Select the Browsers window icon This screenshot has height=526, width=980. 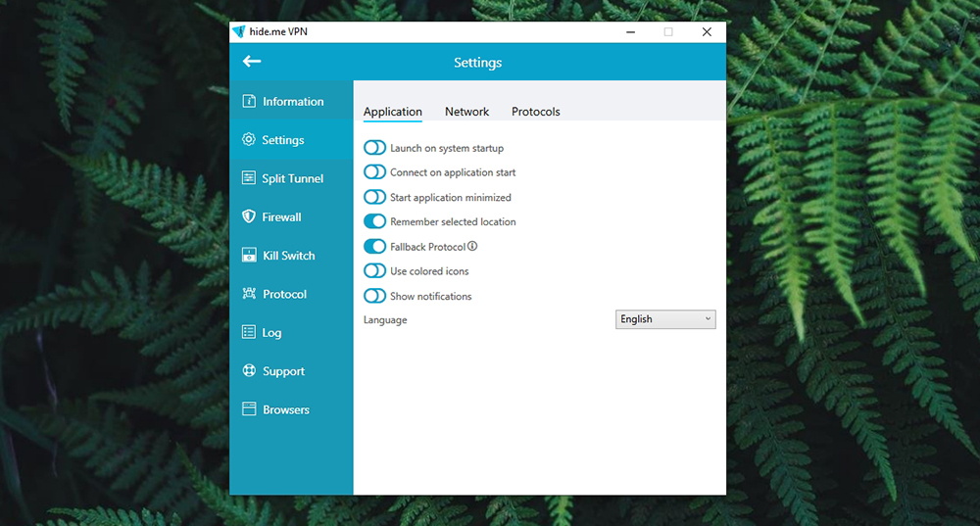[249, 409]
